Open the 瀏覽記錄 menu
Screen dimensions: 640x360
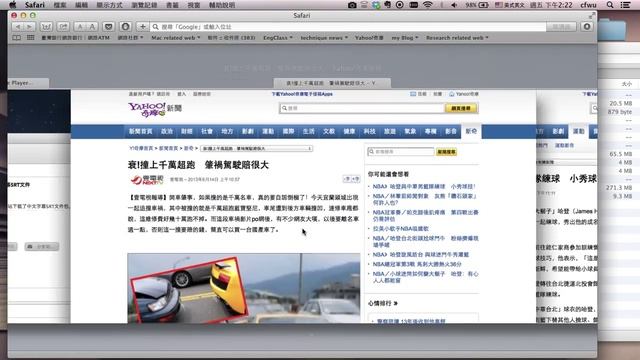pyautogui.click(x=144, y=5)
